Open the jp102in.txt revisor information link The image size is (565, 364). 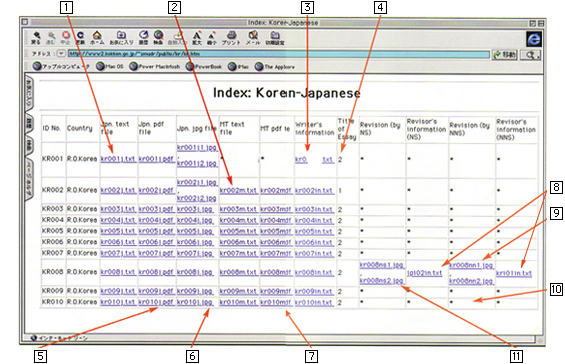point(424,273)
